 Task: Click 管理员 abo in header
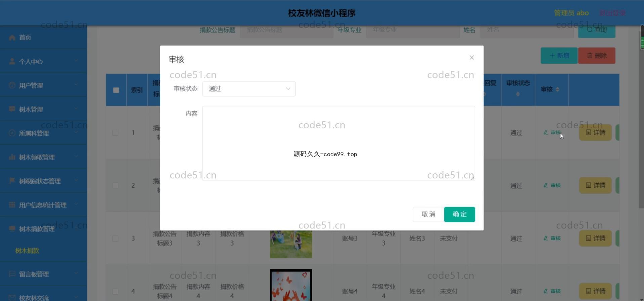coord(571,13)
